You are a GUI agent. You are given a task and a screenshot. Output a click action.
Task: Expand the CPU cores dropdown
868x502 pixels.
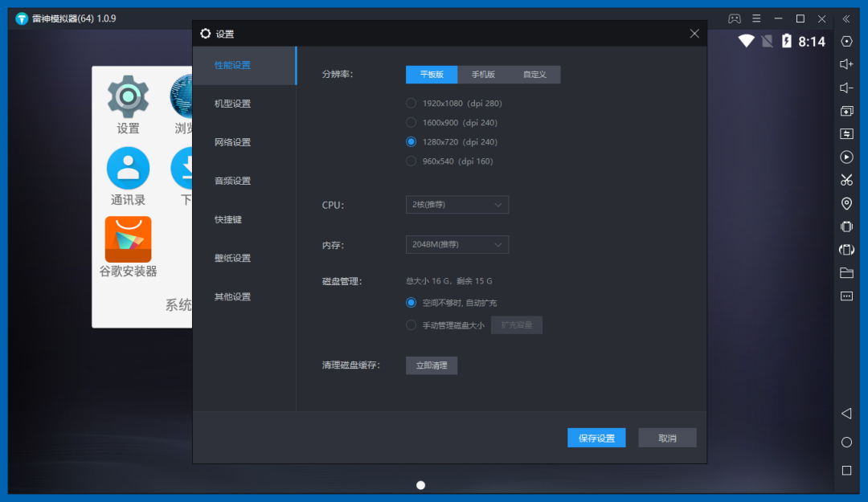457,205
